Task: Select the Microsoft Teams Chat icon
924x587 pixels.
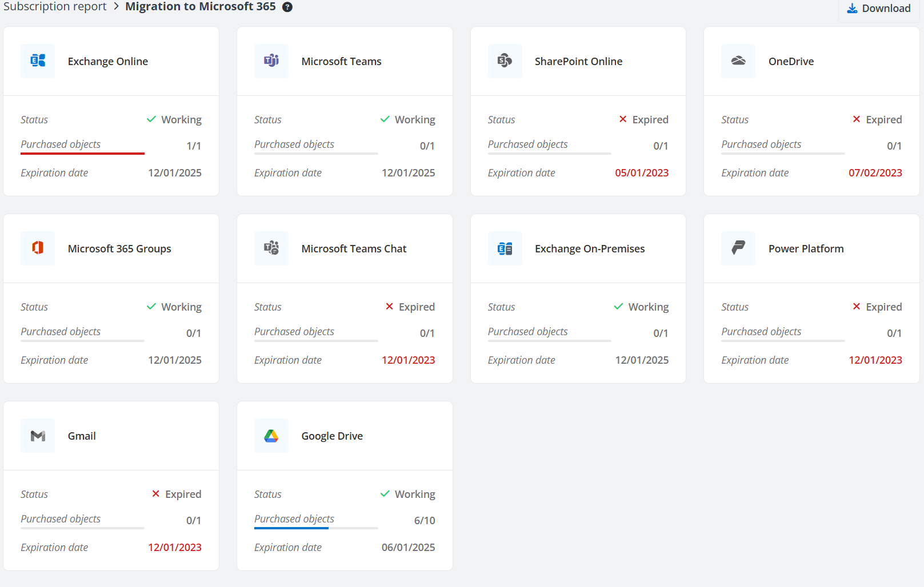Action: [271, 248]
